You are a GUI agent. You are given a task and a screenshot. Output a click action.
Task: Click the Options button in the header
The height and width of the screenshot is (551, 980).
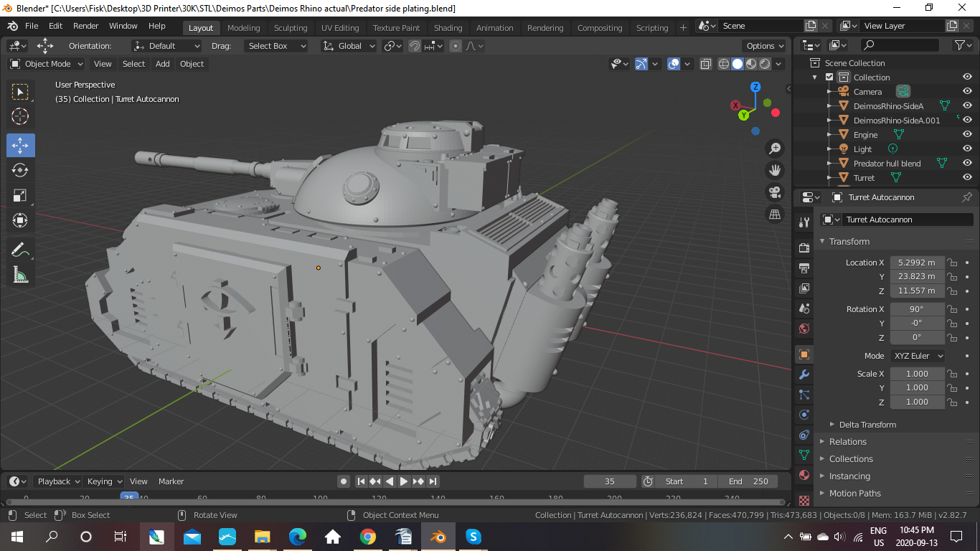(765, 46)
